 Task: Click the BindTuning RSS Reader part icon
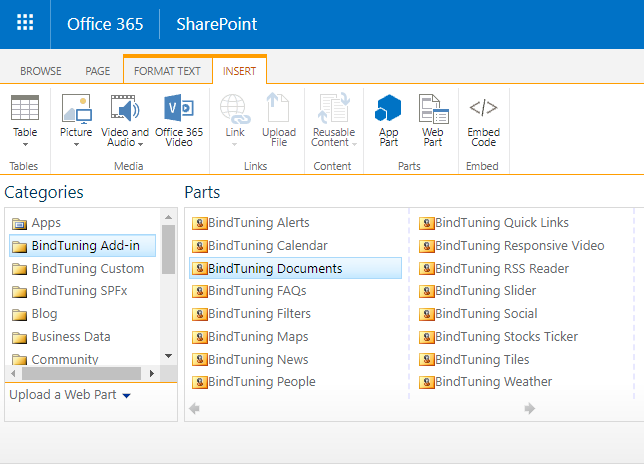(x=427, y=269)
